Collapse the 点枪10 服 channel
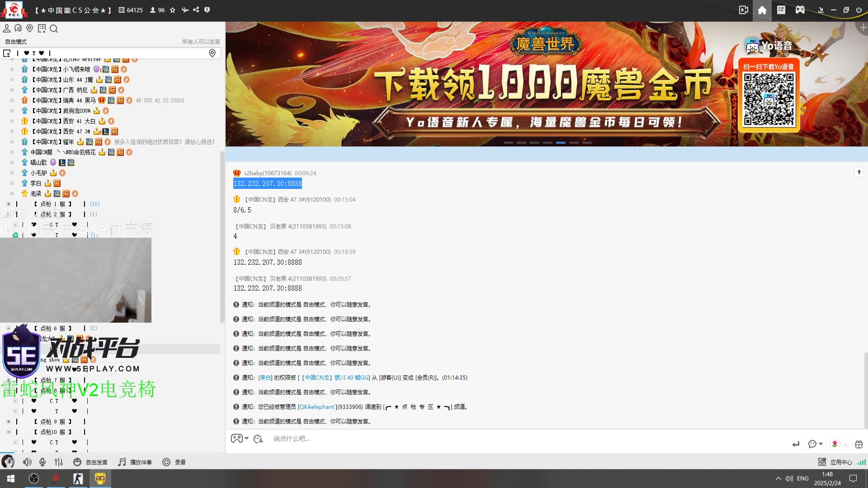 tap(8, 432)
